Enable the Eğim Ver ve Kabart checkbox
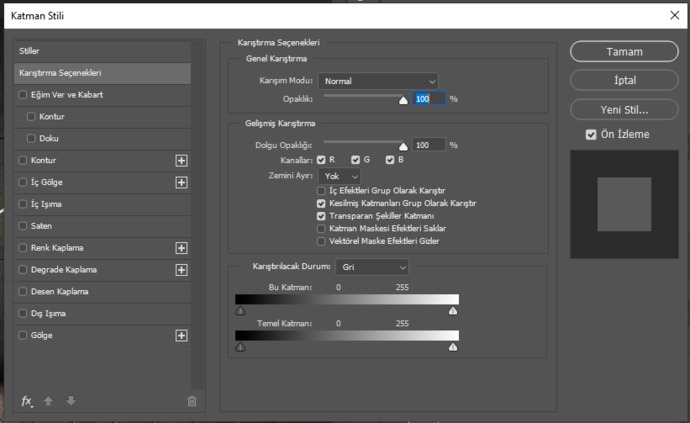The image size is (690, 423). click(x=23, y=95)
